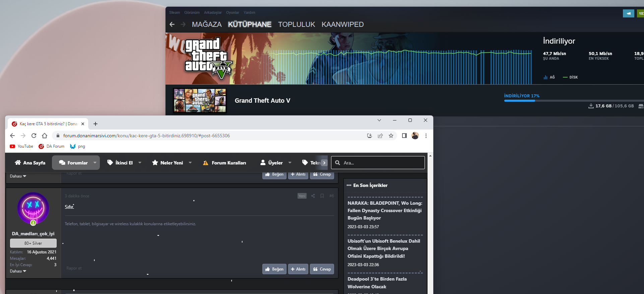Open the Arkadaşlar menu in Steam
This screenshot has height=294, width=644.
pyautogui.click(x=213, y=12)
